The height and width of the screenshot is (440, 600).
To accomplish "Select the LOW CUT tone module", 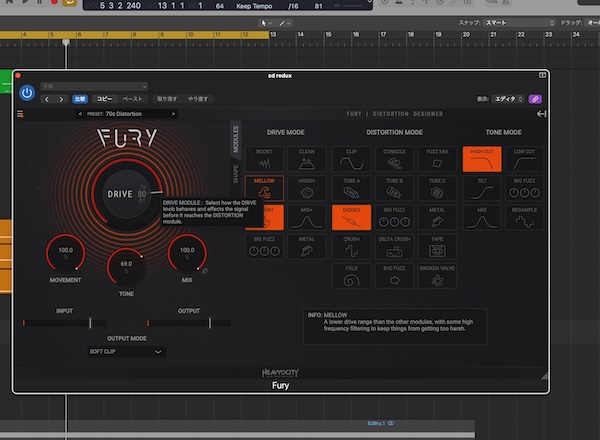I will click(524, 159).
